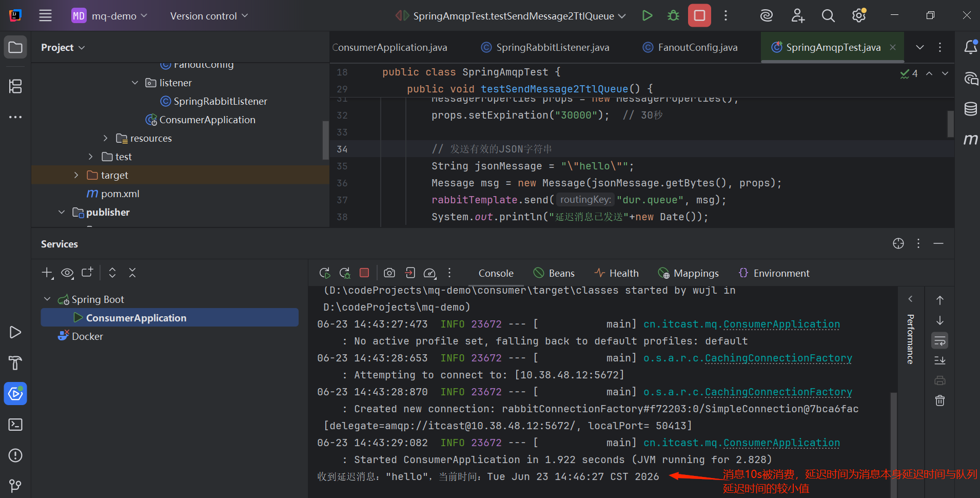Click the clear console trash icon
The width and height of the screenshot is (980, 498).
tap(940, 400)
